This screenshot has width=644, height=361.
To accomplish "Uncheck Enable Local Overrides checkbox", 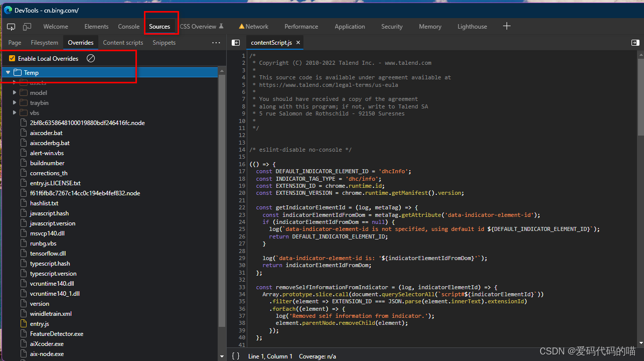I will pos(12,59).
